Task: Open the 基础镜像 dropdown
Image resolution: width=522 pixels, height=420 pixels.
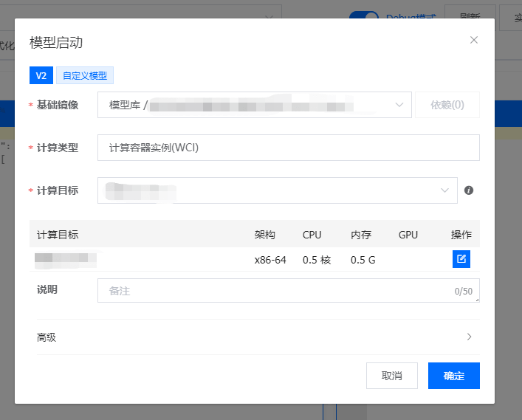Action: pyautogui.click(x=254, y=105)
